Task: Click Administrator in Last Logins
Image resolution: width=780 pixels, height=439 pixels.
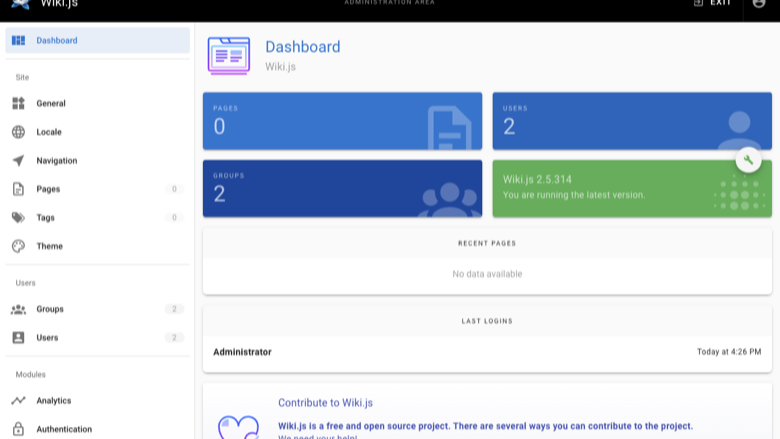Action: (x=242, y=352)
